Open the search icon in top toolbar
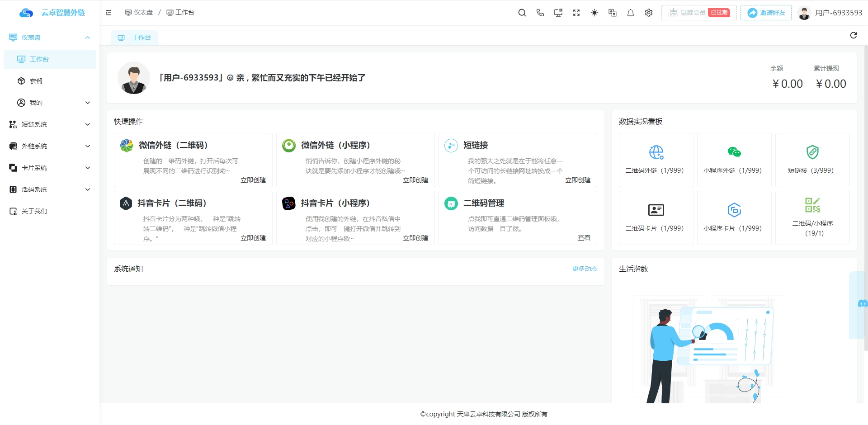868x425 pixels. click(x=522, y=13)
